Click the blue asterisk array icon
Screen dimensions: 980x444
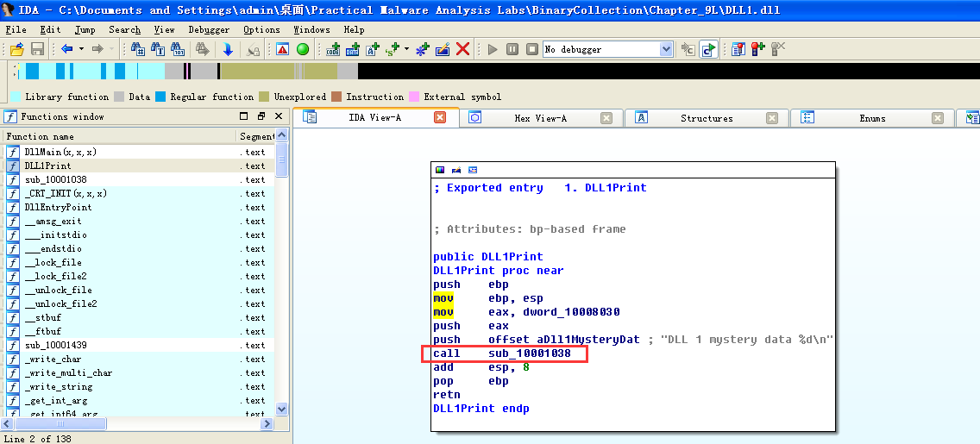coord(423,48)
